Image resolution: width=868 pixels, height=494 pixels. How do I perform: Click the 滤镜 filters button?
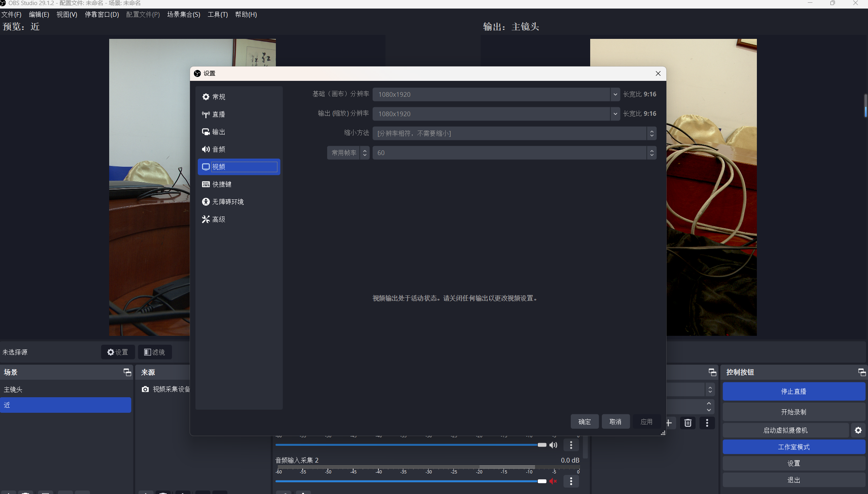(155, 352)
